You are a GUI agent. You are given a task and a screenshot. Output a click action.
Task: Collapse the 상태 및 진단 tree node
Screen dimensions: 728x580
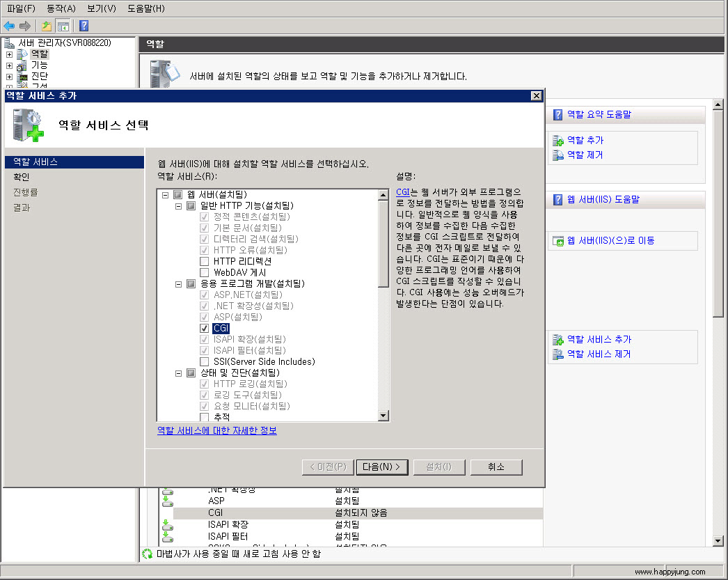pyautogui.click(x=178, y=373)
